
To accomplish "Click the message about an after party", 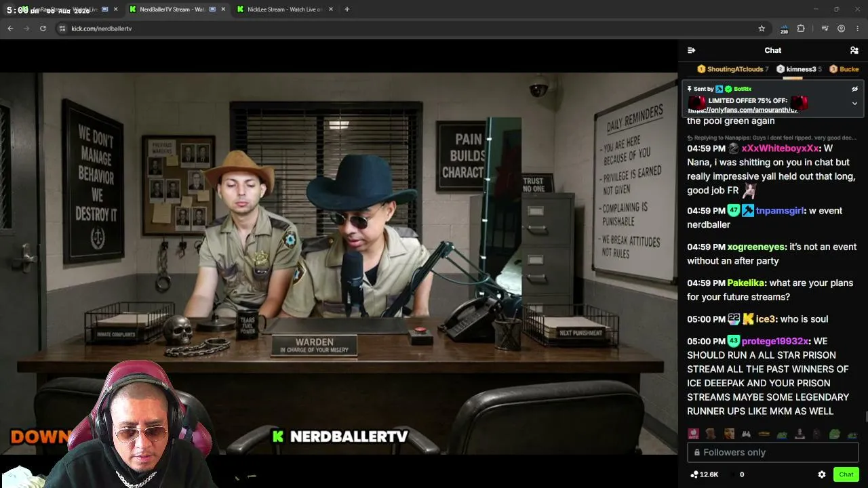I will tap(772, 253).
